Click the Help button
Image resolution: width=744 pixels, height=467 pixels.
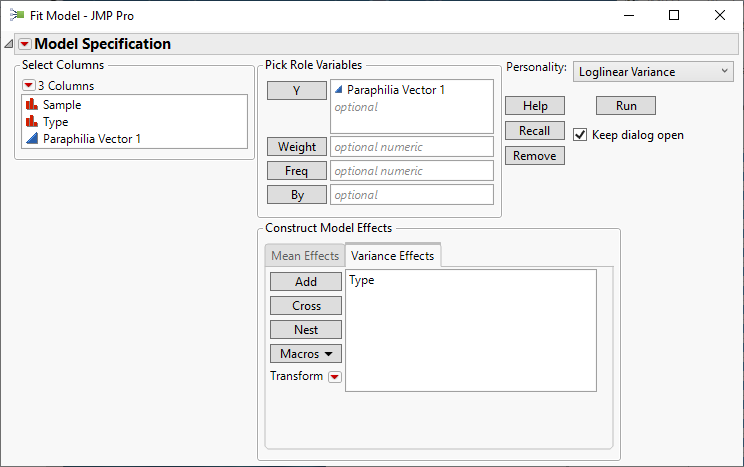pos(535,106)
